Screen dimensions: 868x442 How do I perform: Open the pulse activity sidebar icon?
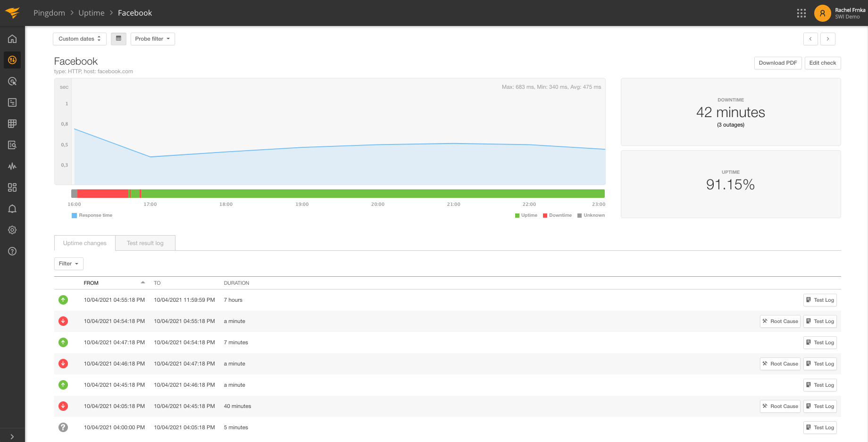(12, 166)
